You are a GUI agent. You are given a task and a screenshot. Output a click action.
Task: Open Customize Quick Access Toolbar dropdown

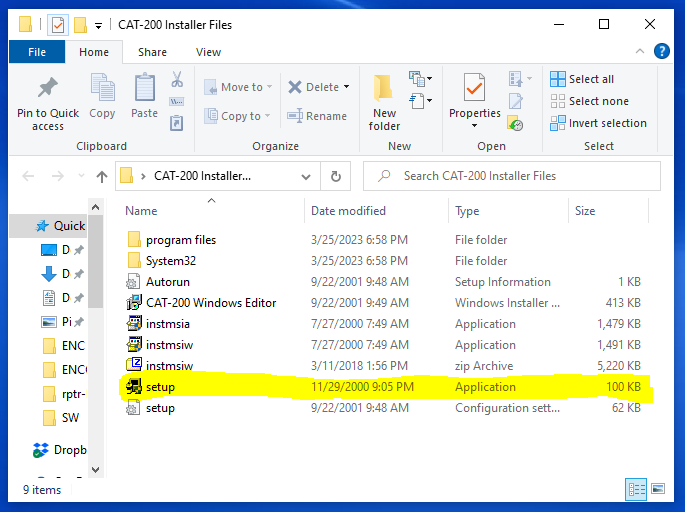[99, 26]
